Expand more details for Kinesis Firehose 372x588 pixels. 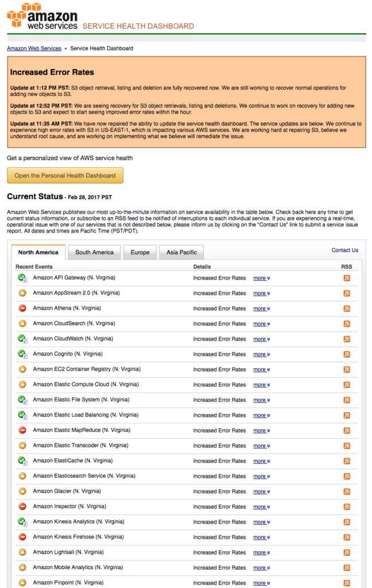coord(261,537)
